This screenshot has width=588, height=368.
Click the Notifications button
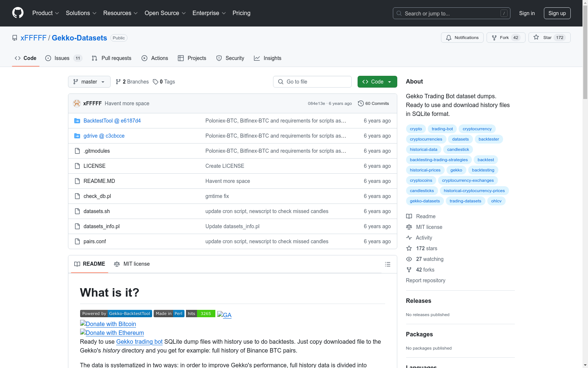pos(462,38)
